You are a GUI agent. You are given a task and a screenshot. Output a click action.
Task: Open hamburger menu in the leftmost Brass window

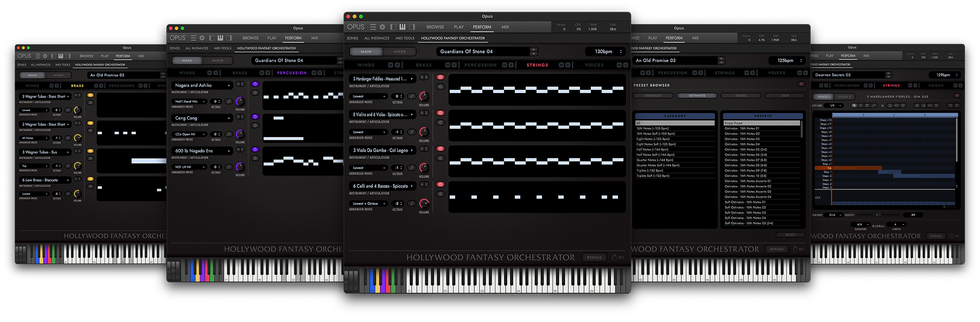click(37, 56)
